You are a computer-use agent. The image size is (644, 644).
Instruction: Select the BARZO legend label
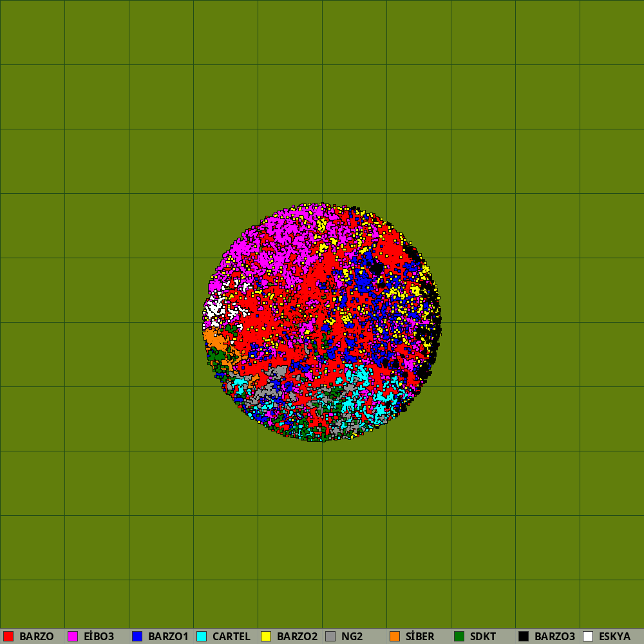(37, 637)
